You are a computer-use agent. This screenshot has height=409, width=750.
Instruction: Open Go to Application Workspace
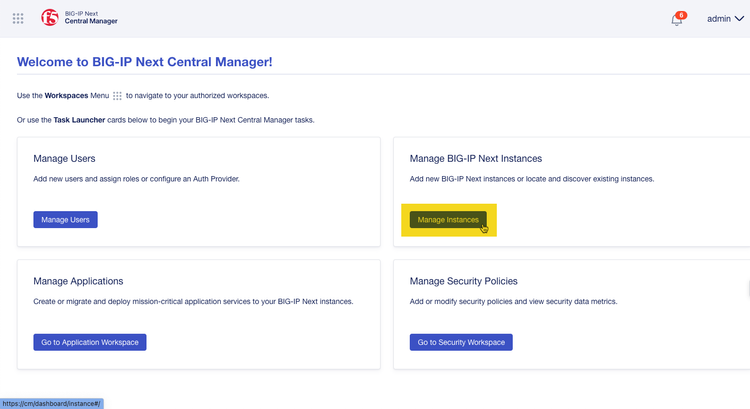click(x=90, y=342)
